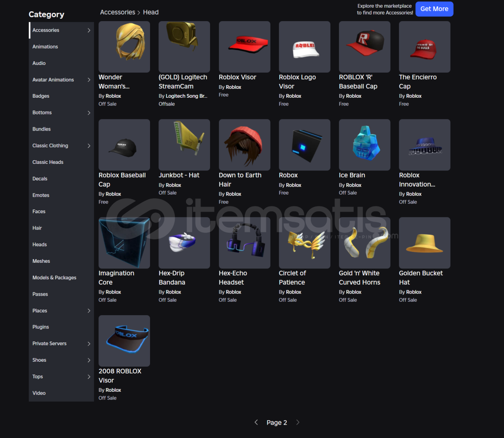504x438 pixels.
Task: Open Roblox creator link under Robox
Action: 294,185
